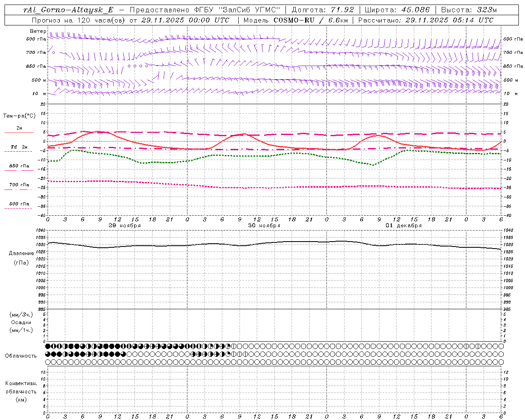Click the 29 ноября date label
The height and width of the screenshot is (420, 525).
[125, 226]
